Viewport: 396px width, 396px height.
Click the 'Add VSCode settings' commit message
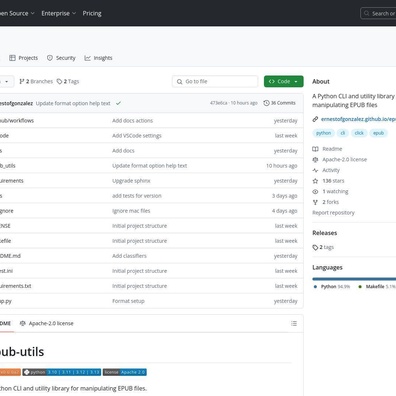(137, 136)
